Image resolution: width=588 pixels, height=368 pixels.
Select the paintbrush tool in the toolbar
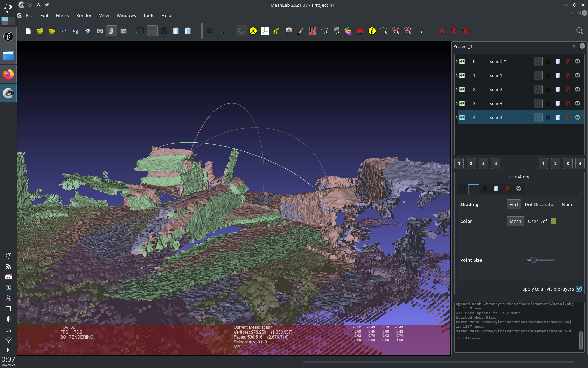click(300, 31)
